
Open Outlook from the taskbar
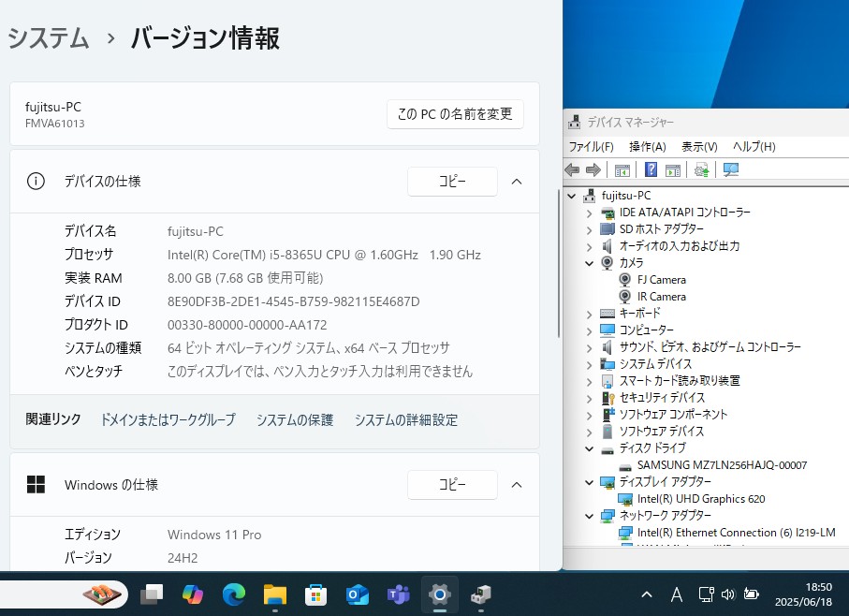358,594
